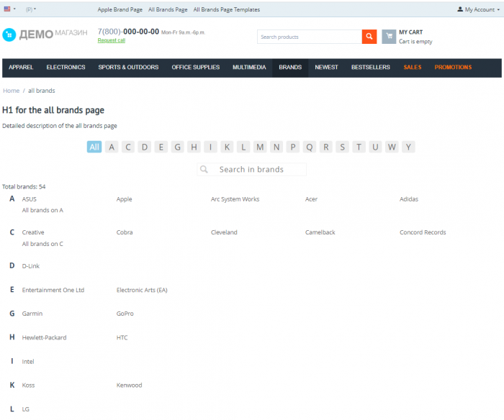Filter brands by letter S button
Image resolution: width=504 pixels, height=420 pixels.
[343, 147]
